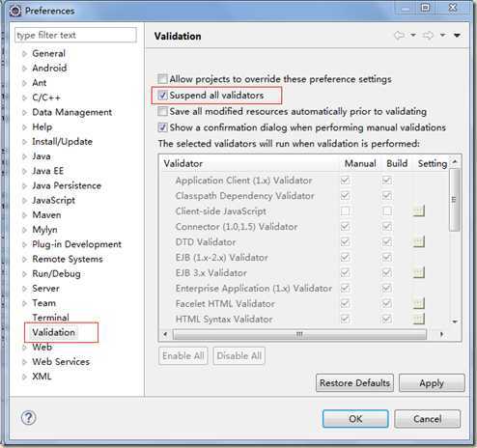Open DTD Validator settings button
477x448 pixels.
[418, 241]
